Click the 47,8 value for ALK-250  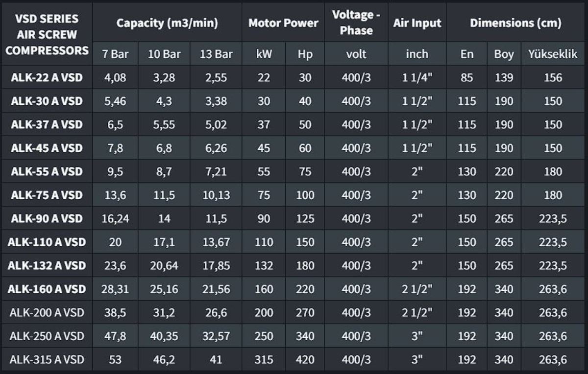[116, 336]
